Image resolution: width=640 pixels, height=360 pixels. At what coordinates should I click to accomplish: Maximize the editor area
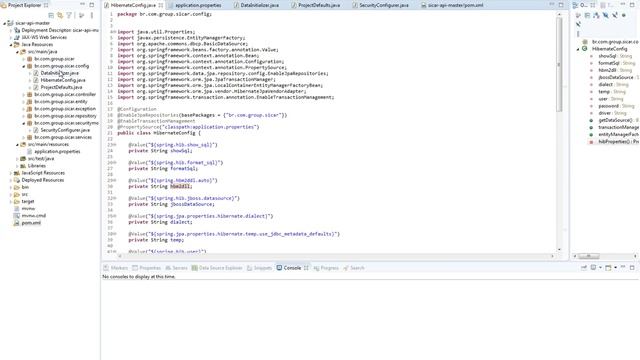tap(561, 4)
